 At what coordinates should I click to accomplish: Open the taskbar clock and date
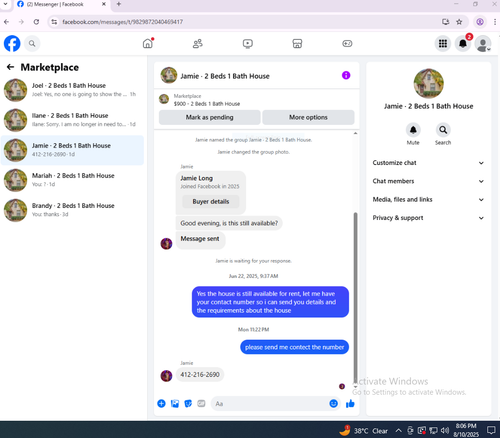point(466,430)
